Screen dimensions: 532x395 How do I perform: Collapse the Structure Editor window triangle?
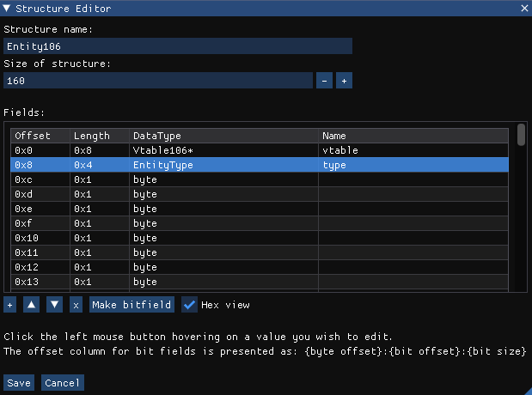pos(8,8)
